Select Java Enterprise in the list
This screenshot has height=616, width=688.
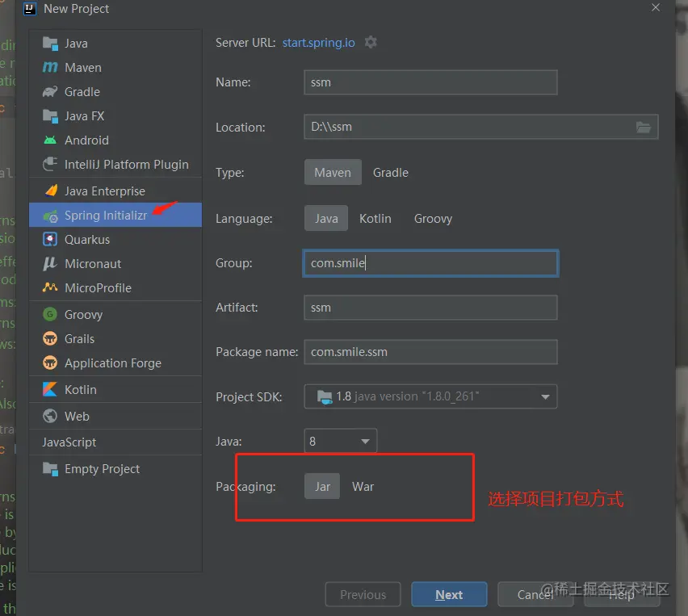click(x=115, y=191)
